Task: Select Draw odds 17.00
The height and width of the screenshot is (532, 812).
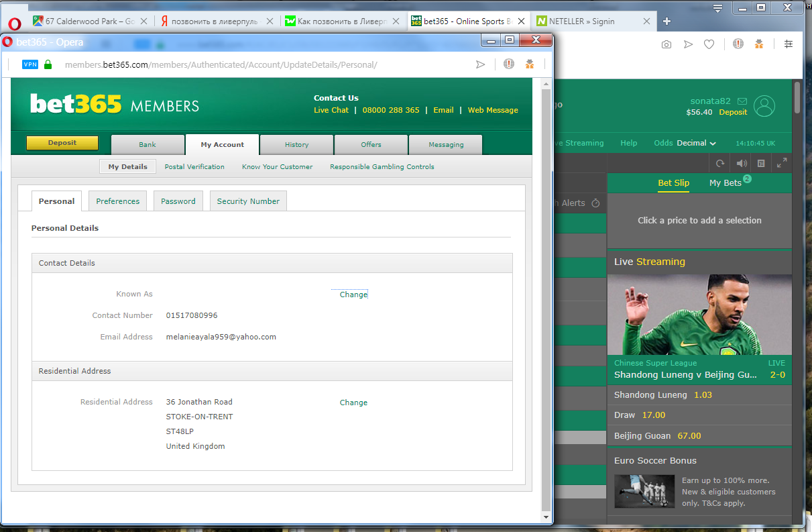Action: (699, 415)
